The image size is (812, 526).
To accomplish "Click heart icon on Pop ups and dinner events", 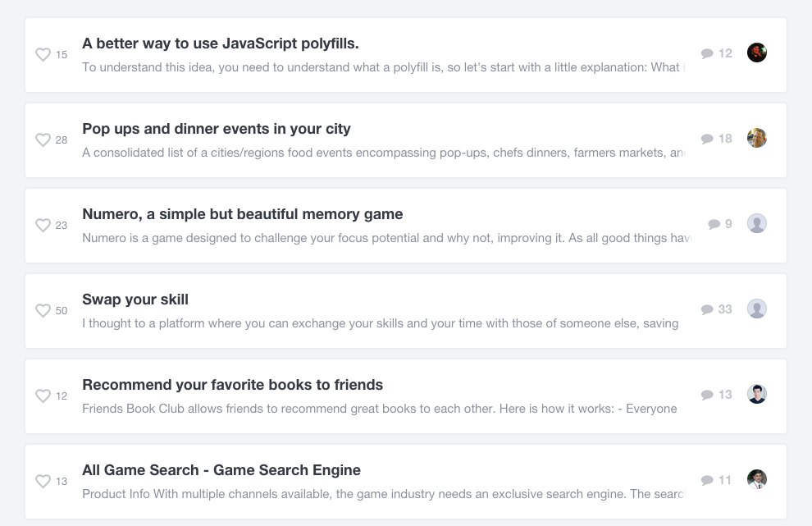I will [x=43, y=140].
